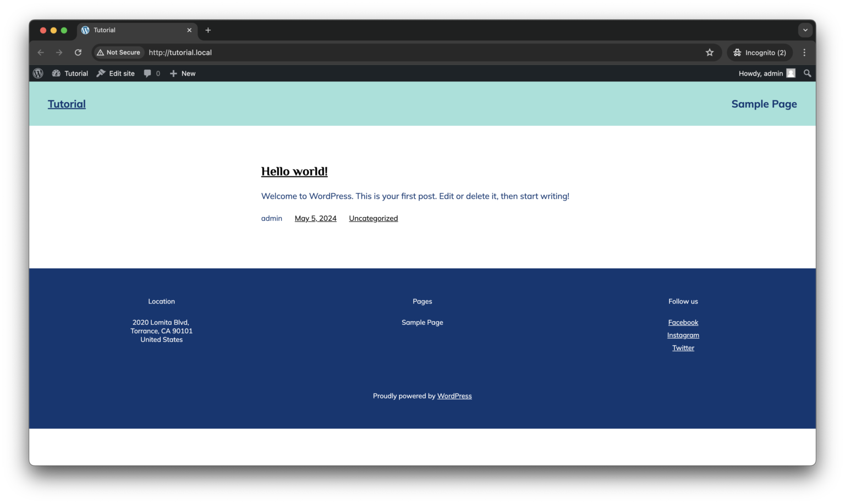Open the Hello world! post title
The width and height of the screenshot is (845, 504).
click(x=294, y=171)
